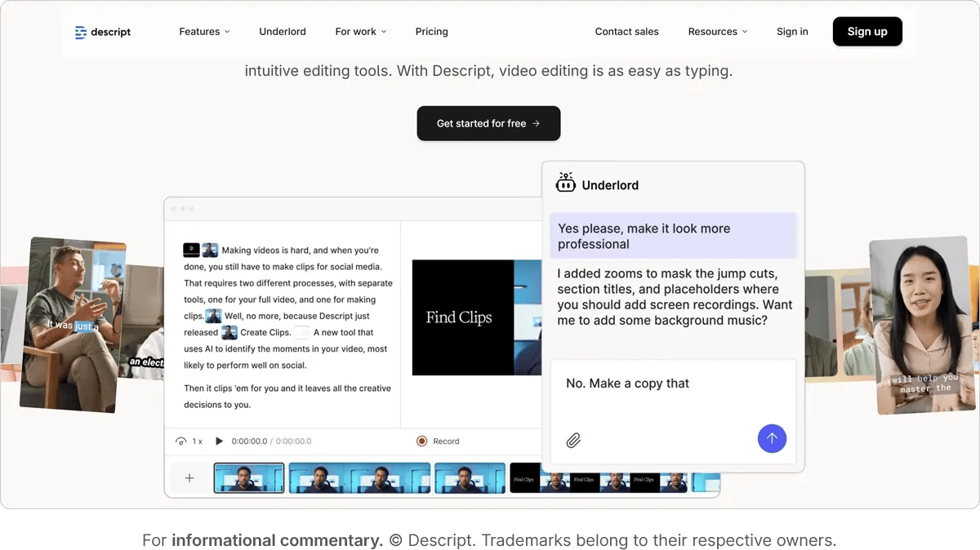Send the message using the blue arrow icon

pos(772,439)
